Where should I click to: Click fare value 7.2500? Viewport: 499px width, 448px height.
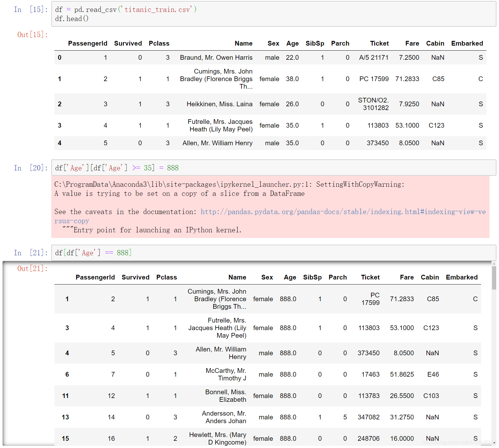click(409, 58)
